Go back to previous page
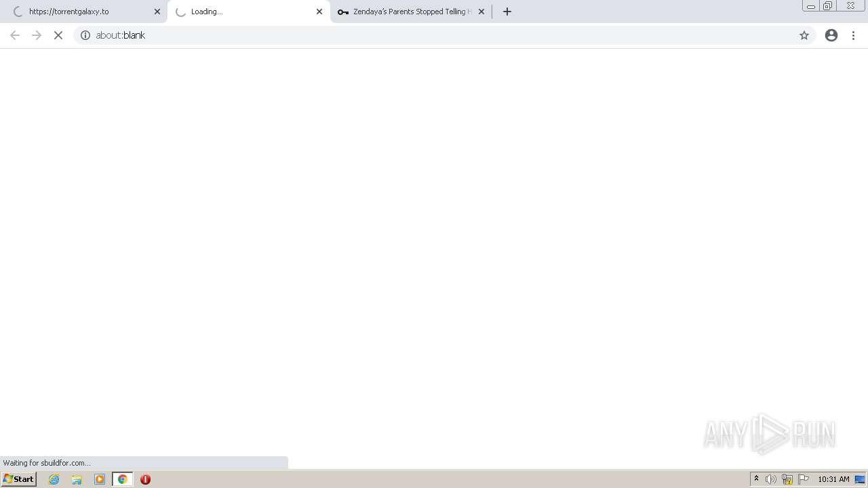This screenshot has width=868, height=488. (15, 35)
